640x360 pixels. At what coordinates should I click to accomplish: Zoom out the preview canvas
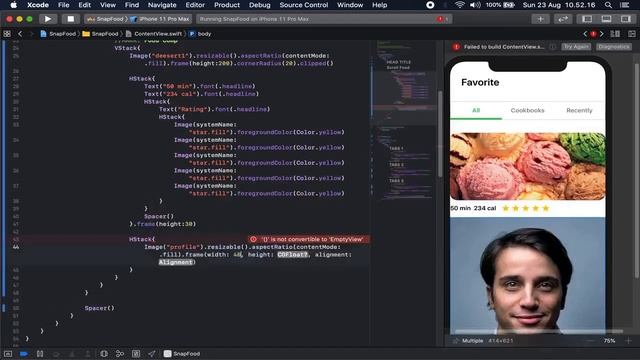[590, 340]
